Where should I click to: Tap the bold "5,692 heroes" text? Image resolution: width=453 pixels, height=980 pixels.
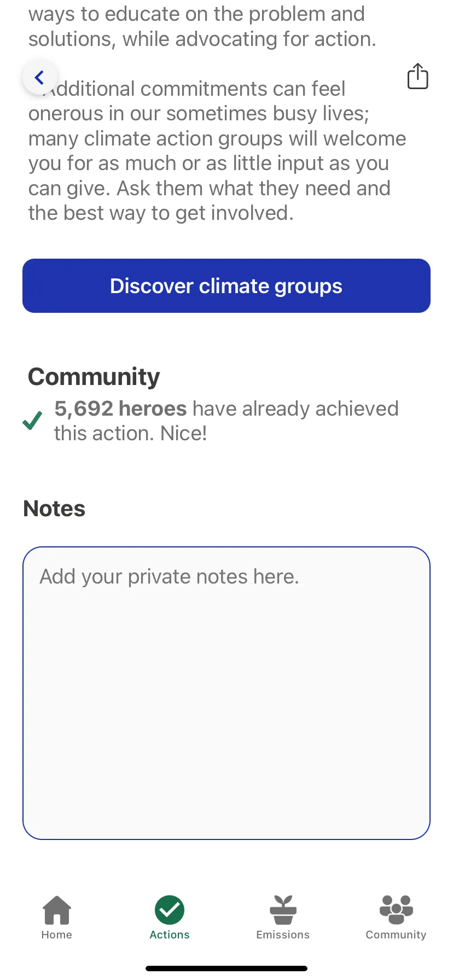pos(120,409)
